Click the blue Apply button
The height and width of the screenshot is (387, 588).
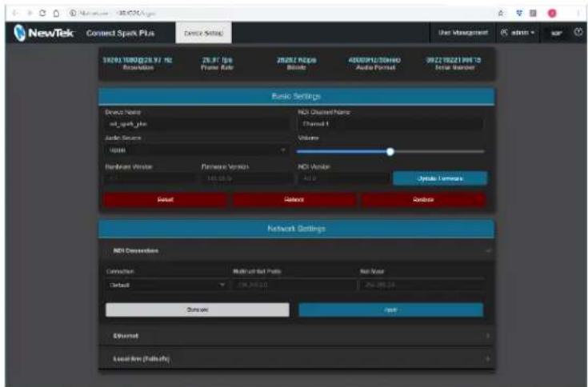pyautogui.click(x=390, y=309)
